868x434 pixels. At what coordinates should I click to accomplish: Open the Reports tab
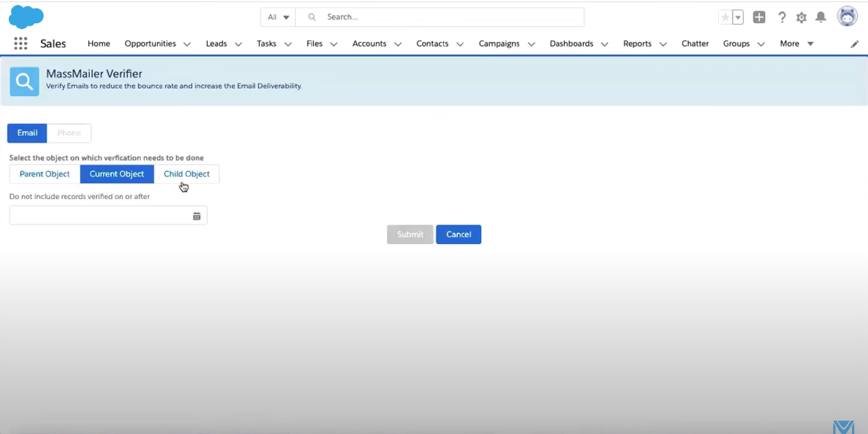[x=637, y=44]
